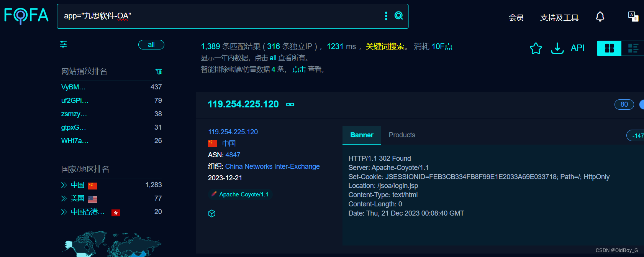Click 'all' to view all data

click(x=273, y=58)
